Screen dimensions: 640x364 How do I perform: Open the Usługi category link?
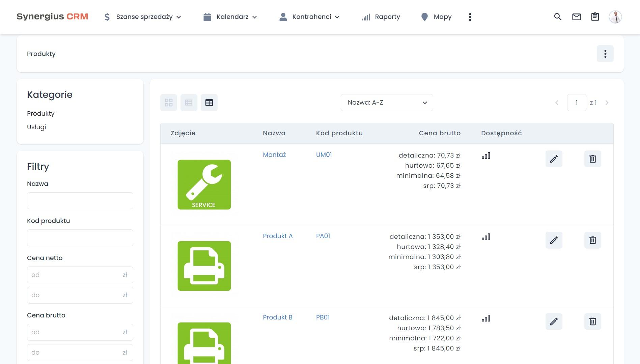click(36, 127)
